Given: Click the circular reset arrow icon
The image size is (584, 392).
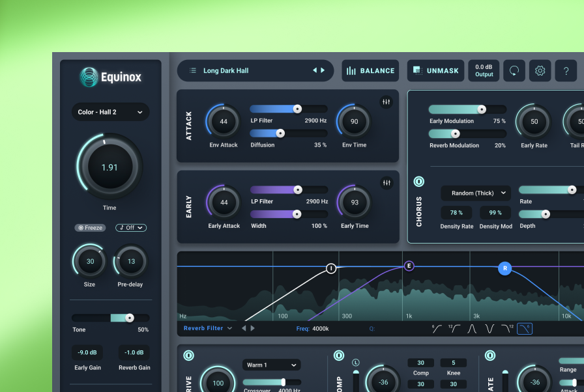Looking at the screenshot, I should [514, 71].
